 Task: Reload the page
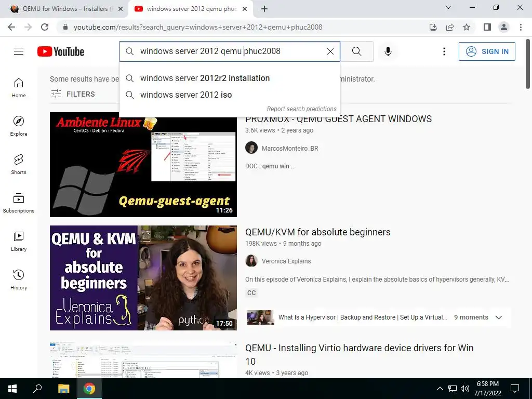point(45,27)
